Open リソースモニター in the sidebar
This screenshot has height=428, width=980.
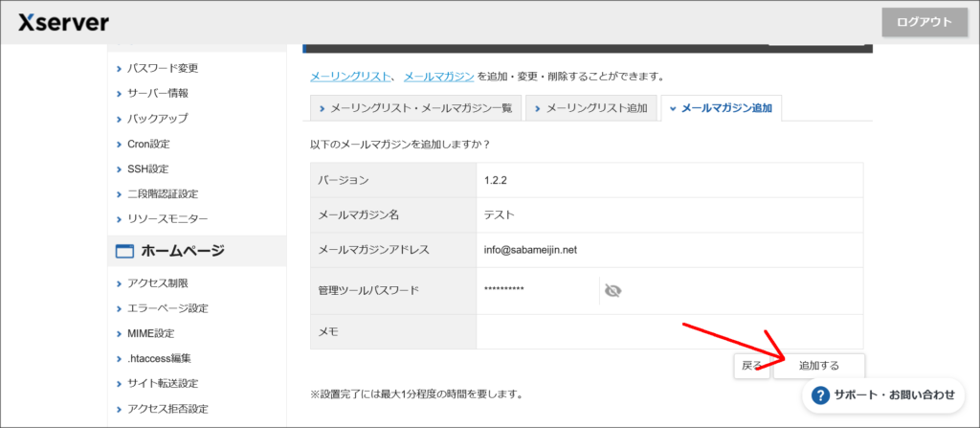pos(167,219)
